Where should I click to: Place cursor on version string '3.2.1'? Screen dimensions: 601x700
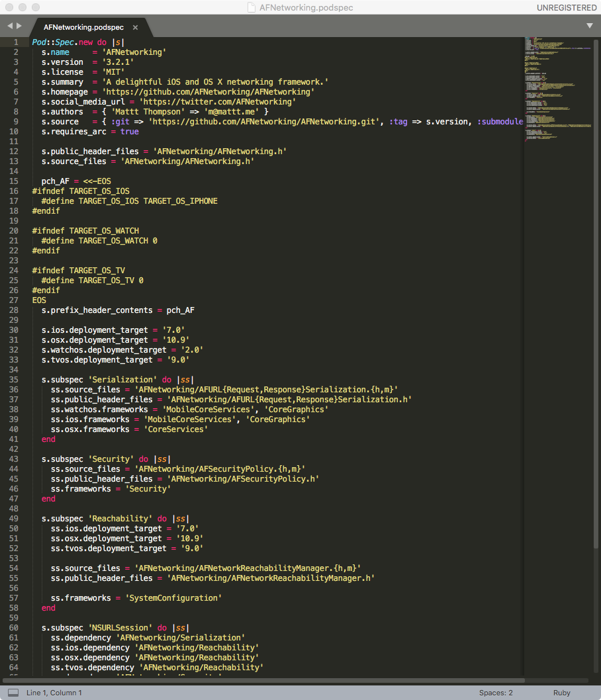(x=118, y=62)
